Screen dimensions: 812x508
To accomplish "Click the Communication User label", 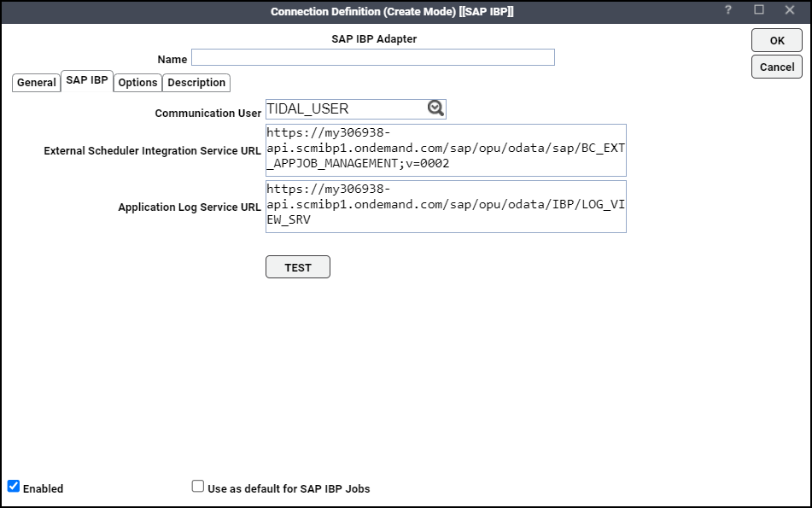I will tap(207, 113).
